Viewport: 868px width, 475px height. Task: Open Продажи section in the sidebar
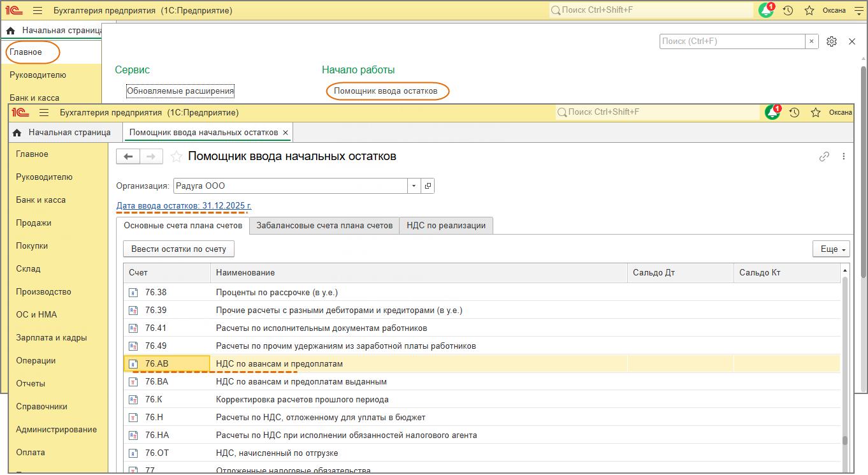(x=34, y=223)
